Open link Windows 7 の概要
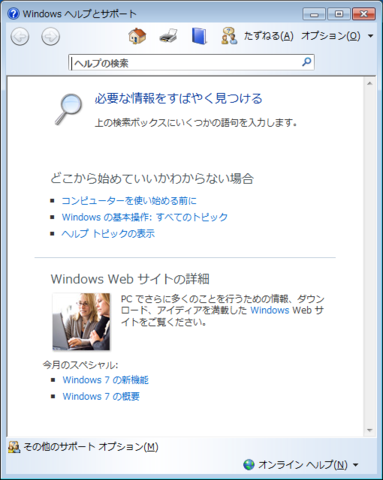The image size is (383, 480). [101, 396]
